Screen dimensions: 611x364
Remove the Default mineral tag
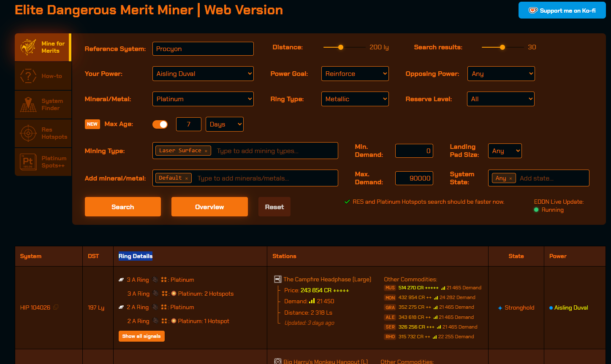[186, 178]
